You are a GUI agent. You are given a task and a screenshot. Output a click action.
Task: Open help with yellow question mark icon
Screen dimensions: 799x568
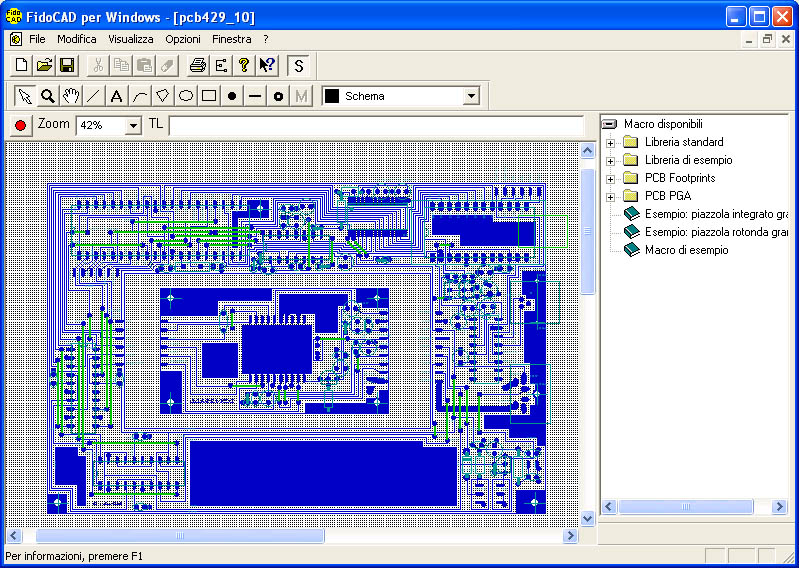244,65
